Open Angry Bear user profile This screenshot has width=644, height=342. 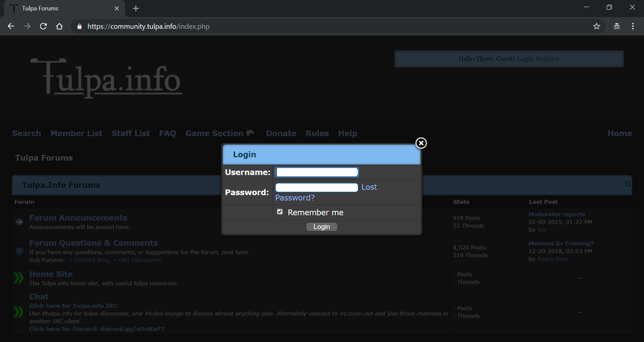point(553,259)
